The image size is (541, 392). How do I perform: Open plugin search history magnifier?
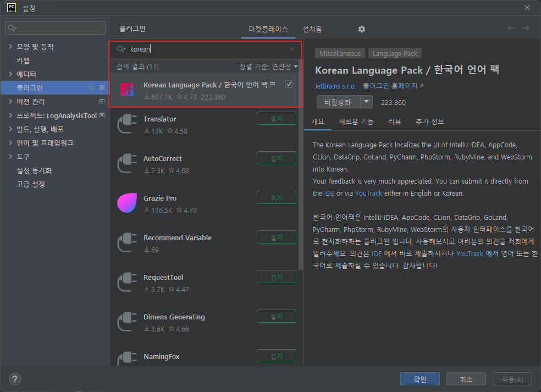pos(121,49)
